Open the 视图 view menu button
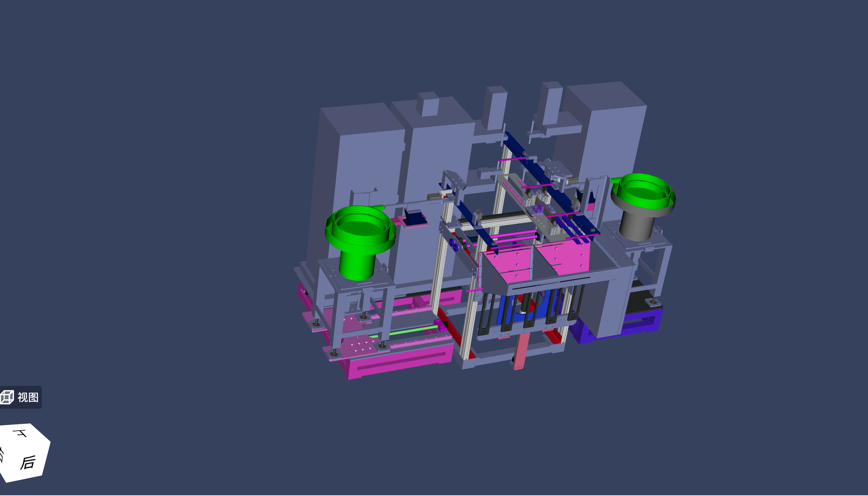This screenshot has height=496, width=868. point(20,397)
